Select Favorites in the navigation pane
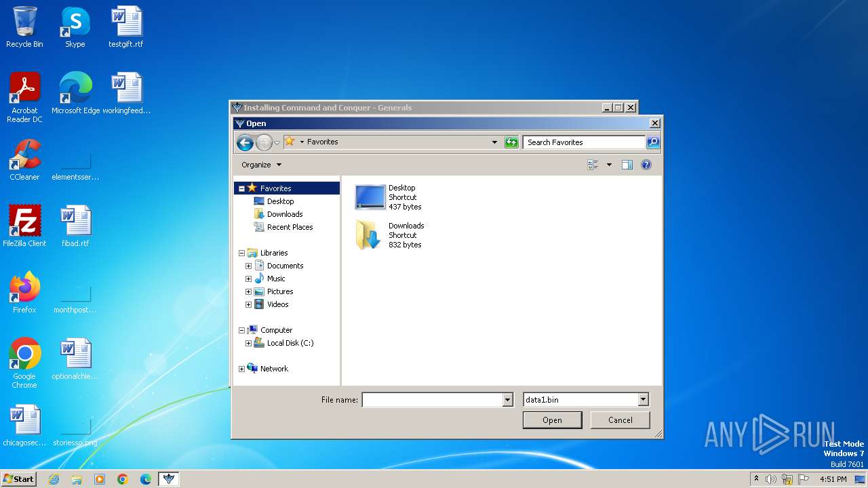Screen dimensions: 868x488 [275, 188]
